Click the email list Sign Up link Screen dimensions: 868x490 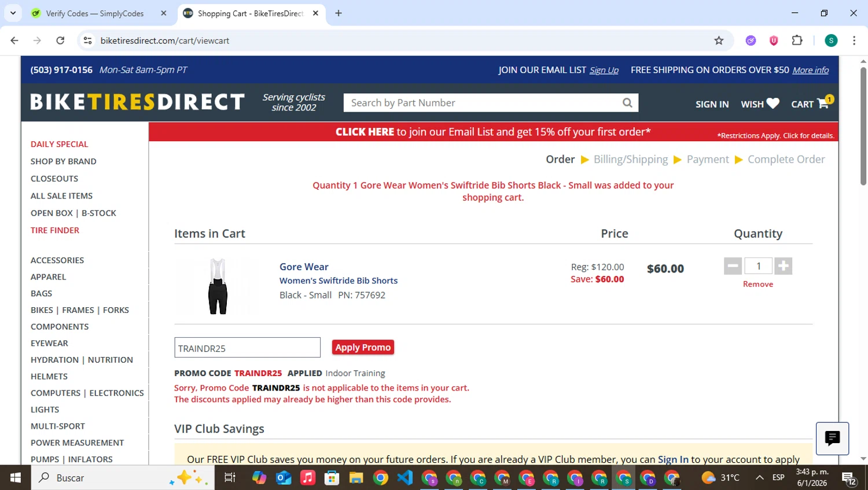604,70
